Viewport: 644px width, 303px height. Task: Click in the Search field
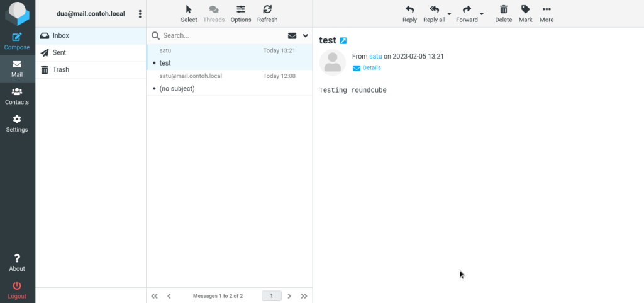click(223, 36)
